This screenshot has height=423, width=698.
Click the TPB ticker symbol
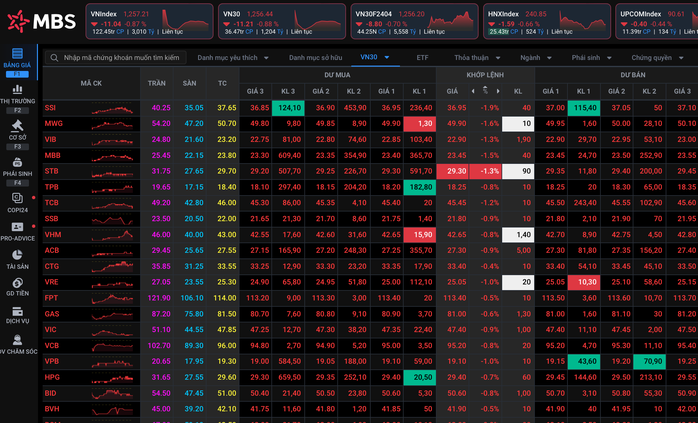pos(52,187)
